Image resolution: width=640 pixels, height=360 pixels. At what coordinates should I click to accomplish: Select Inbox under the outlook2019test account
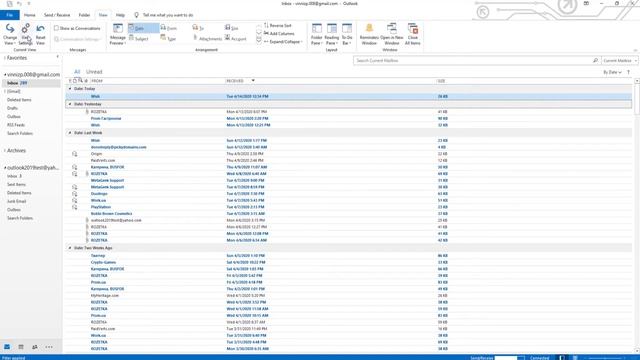[x=14, y=176]
